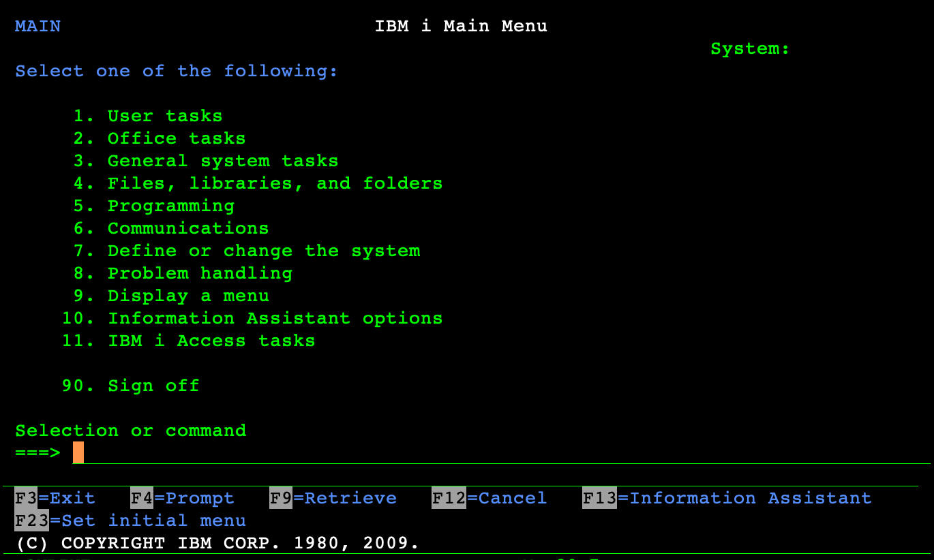Image resolution: width=934 pixels, height=560 pixels.
Task: Click the ===> command prompt arrow
Action: tap(38, 452)
